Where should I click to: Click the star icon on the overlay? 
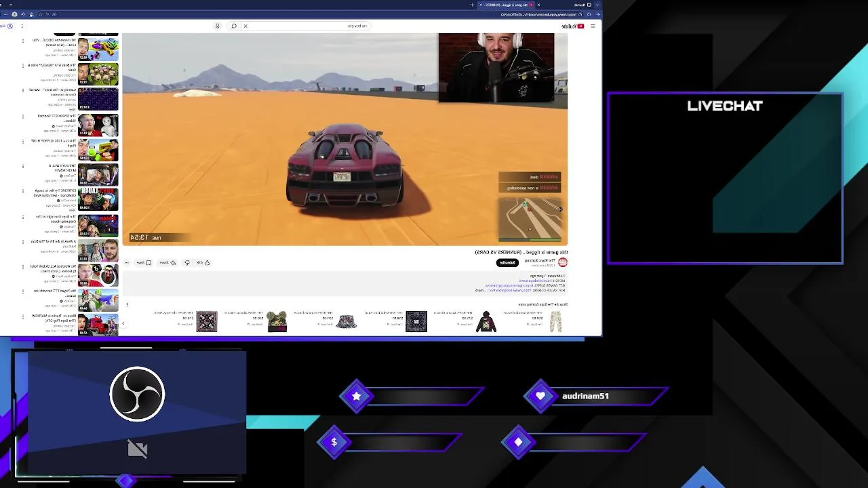tap(357, 396)
